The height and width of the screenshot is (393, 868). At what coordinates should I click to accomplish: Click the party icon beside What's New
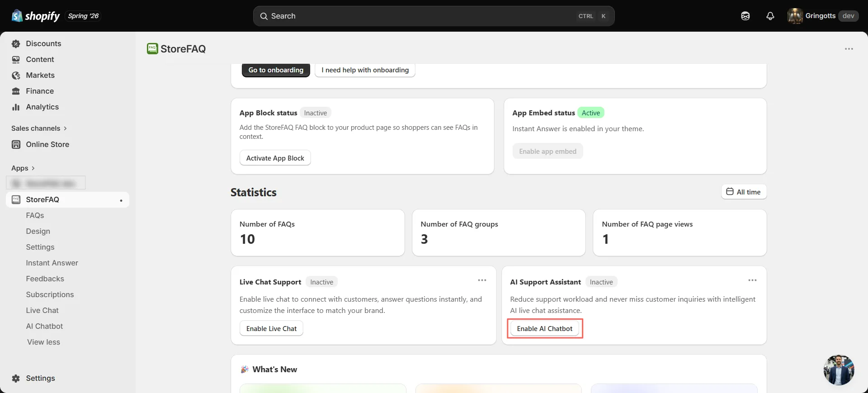(245, 369)
